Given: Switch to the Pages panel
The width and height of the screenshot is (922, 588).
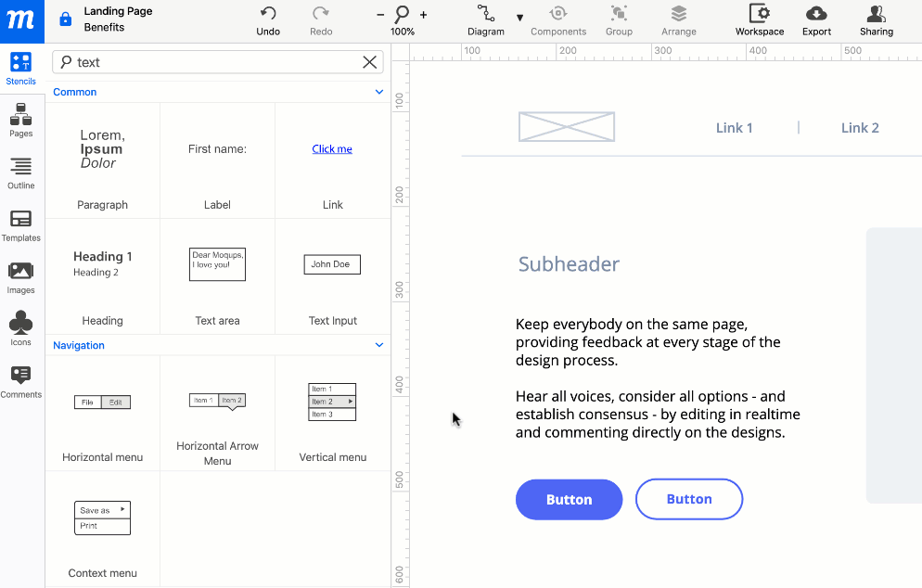Looking at the screenshot, I should (x=21, y=121).
